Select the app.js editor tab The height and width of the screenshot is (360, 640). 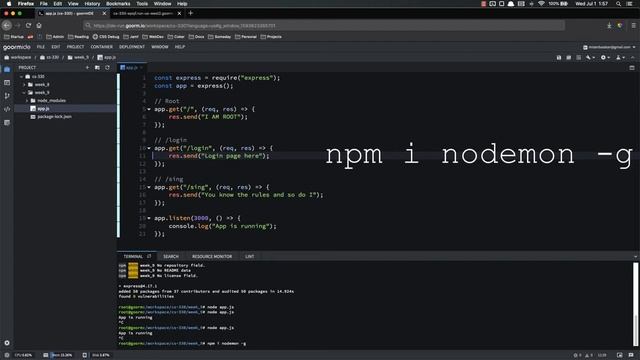(x=131, y=68)
